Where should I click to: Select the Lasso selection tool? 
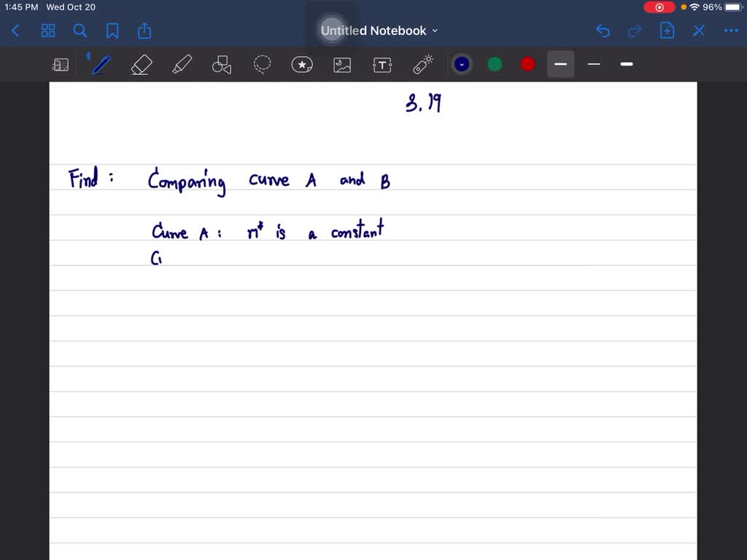[x=262, y=64]
